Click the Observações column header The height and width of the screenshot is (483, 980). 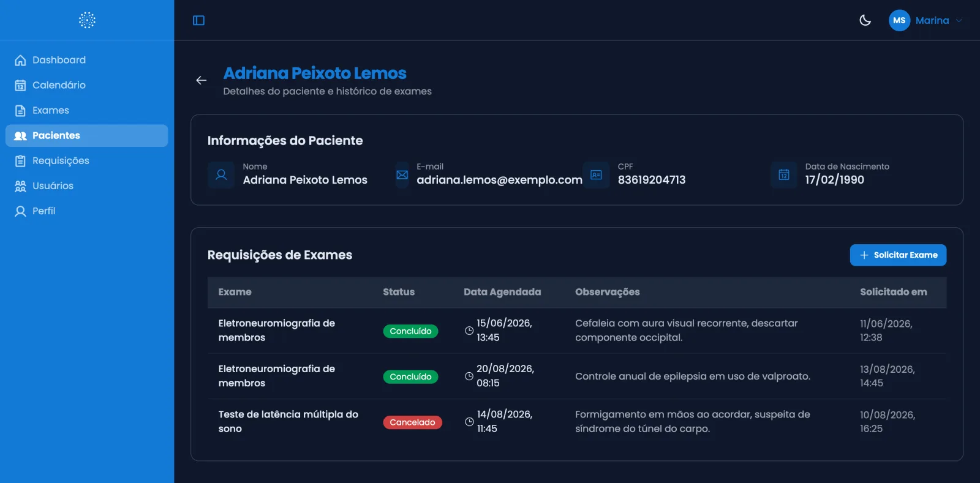tap(608, 292)
